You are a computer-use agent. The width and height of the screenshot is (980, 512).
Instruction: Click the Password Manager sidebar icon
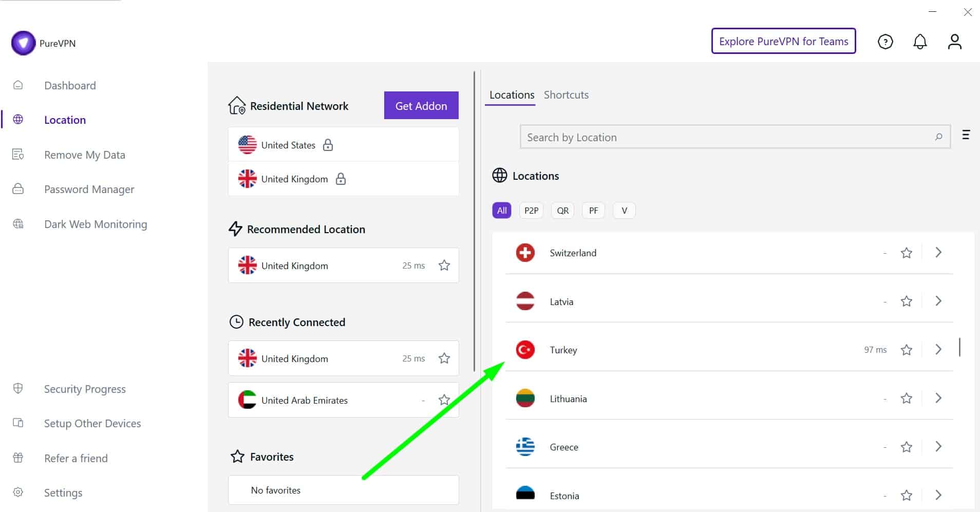click(18, 189)
